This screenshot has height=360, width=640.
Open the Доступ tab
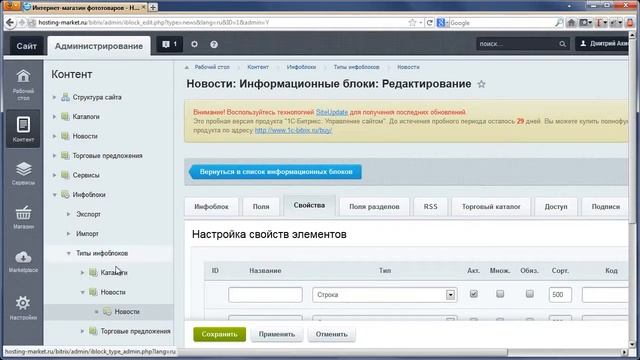coord(556,207)
